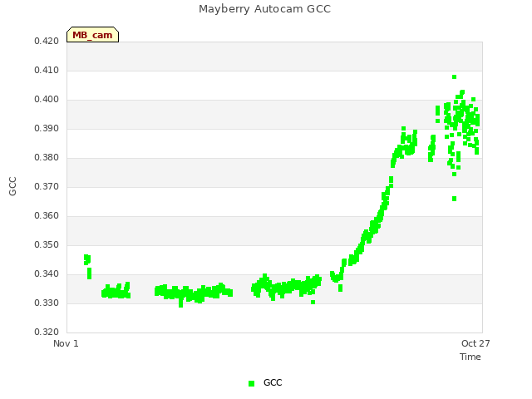532x399 pixels.
Task: Click the 0.330 Y-axis value
Action: coord(47,303)
